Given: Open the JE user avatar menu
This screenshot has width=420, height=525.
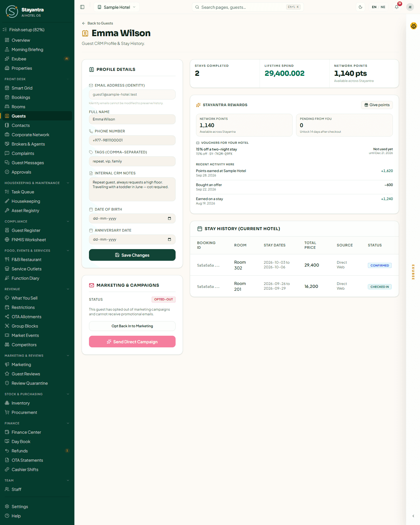Looking at the screenshot, I should (x=410, y=7).
